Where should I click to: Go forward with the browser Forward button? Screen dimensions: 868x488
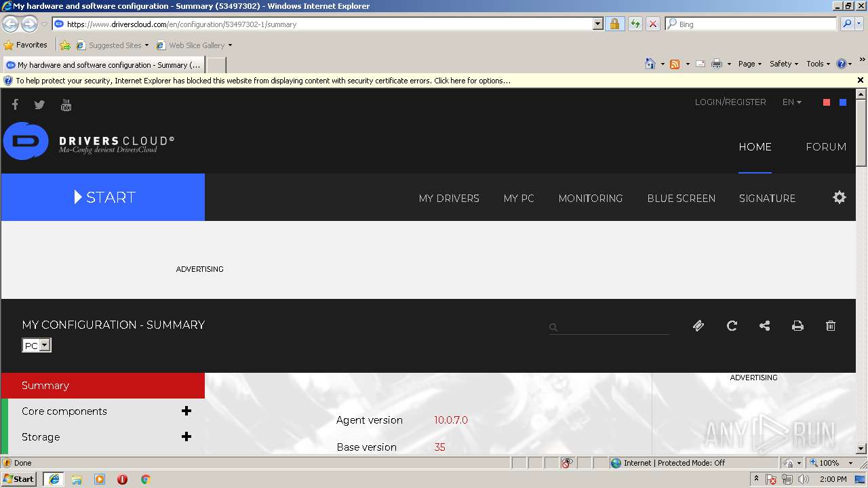click(29, 24)
